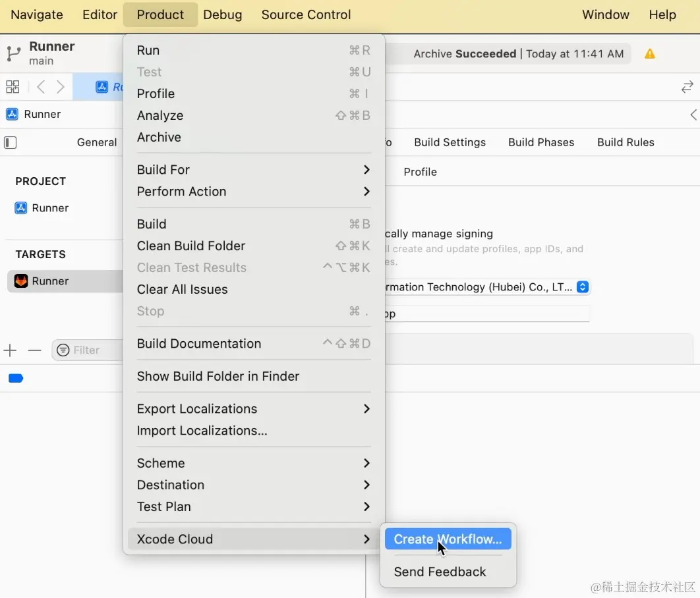Expand the Perform Action submenu
Screen dimensions: 700x598
coord(254,192)
